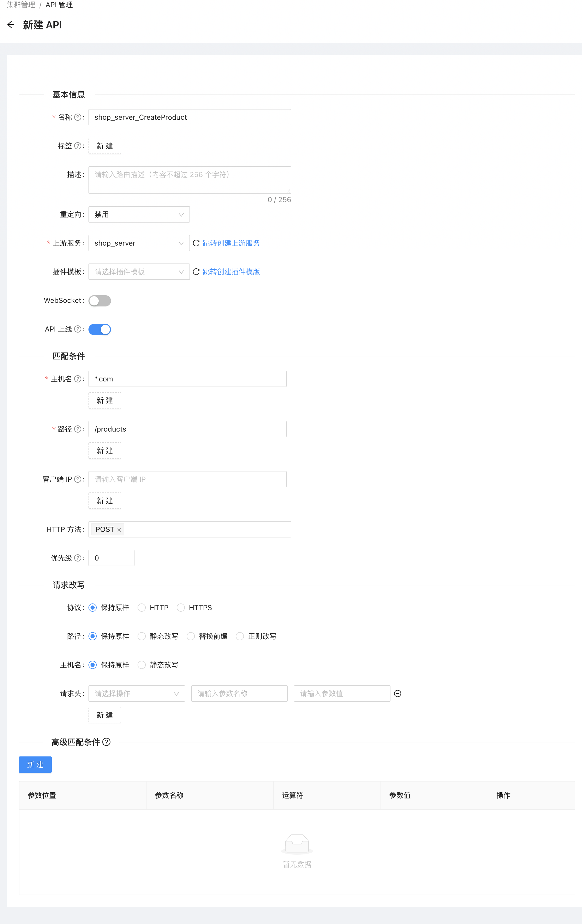Open the HTTP 方法 selector
The image size is (582, 924).
(x=190, y=530)
